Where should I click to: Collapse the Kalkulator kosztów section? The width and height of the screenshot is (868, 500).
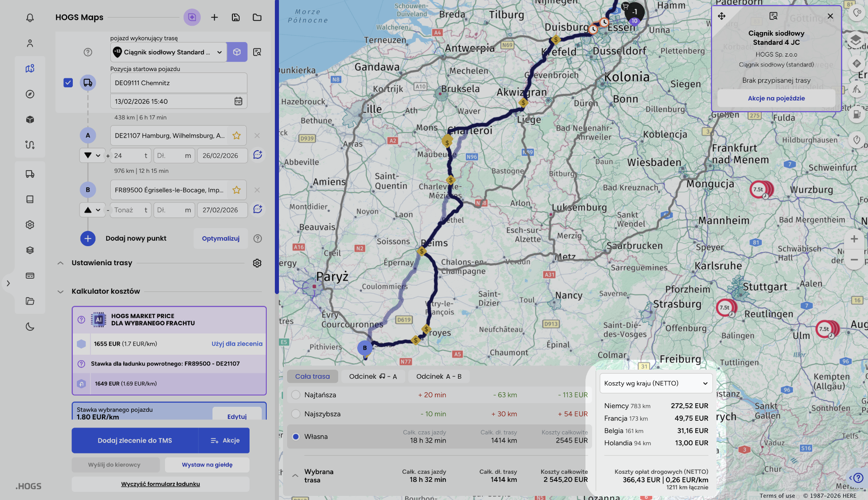click(61, 291)
